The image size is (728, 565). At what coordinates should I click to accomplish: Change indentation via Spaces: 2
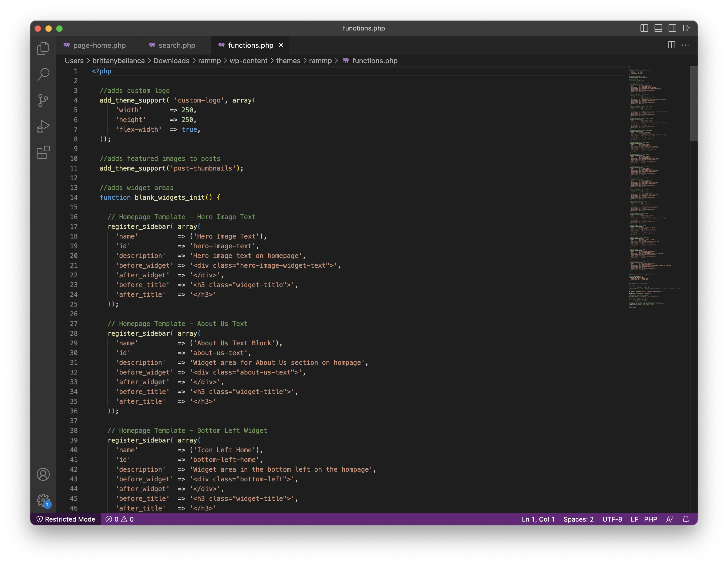point(578,519)
